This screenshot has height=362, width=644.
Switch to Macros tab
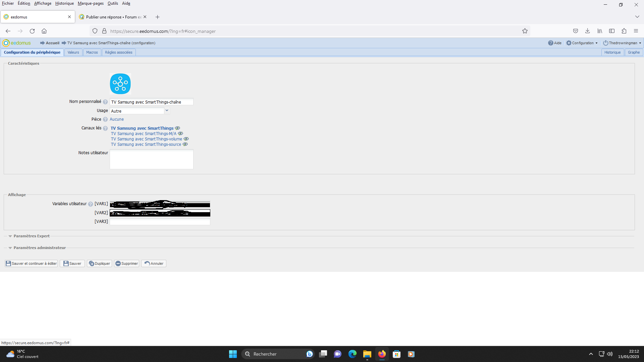(92, 52)
